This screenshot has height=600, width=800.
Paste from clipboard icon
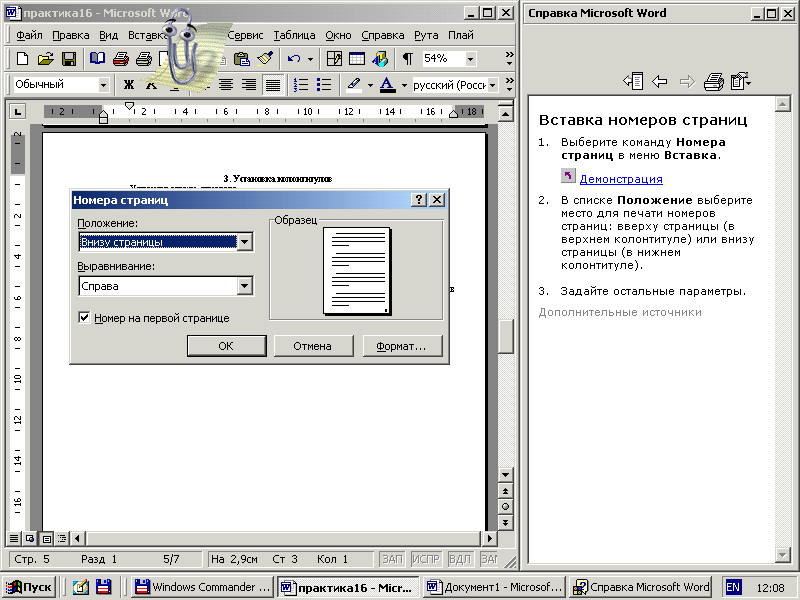click(242, 59)
